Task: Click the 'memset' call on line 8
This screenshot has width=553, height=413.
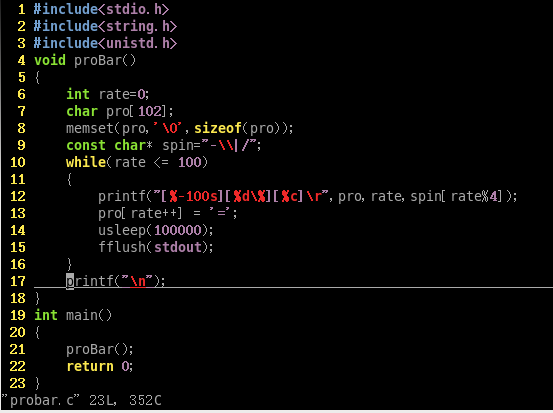Action: click(180, 128)
